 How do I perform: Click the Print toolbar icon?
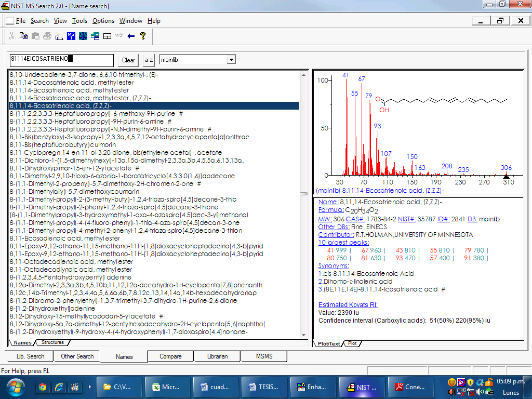click(x=47, y=36)
